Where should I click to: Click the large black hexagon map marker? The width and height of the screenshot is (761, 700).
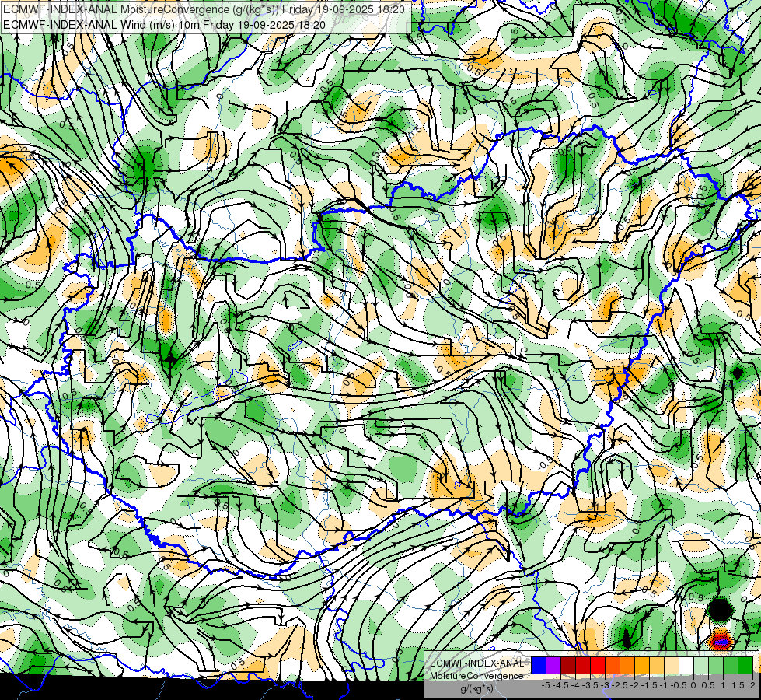[x=721, y=609]
